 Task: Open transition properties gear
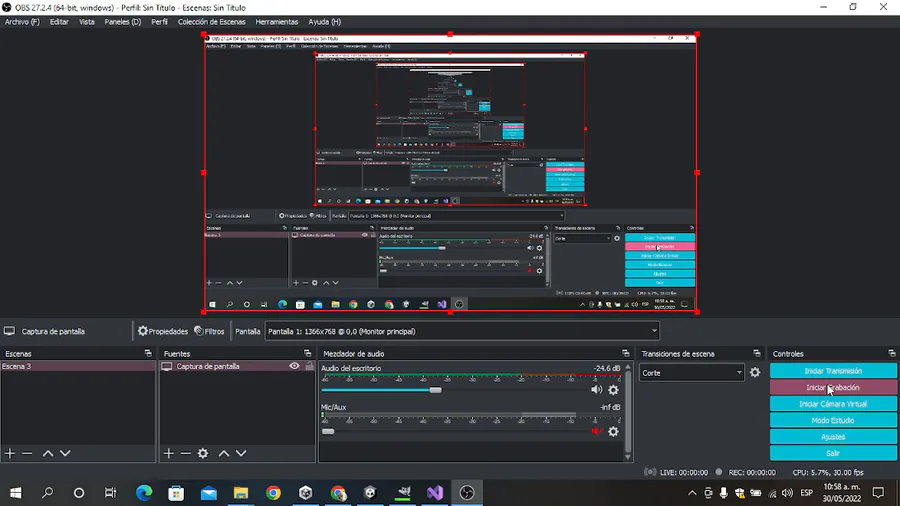(x=755, y=373)
